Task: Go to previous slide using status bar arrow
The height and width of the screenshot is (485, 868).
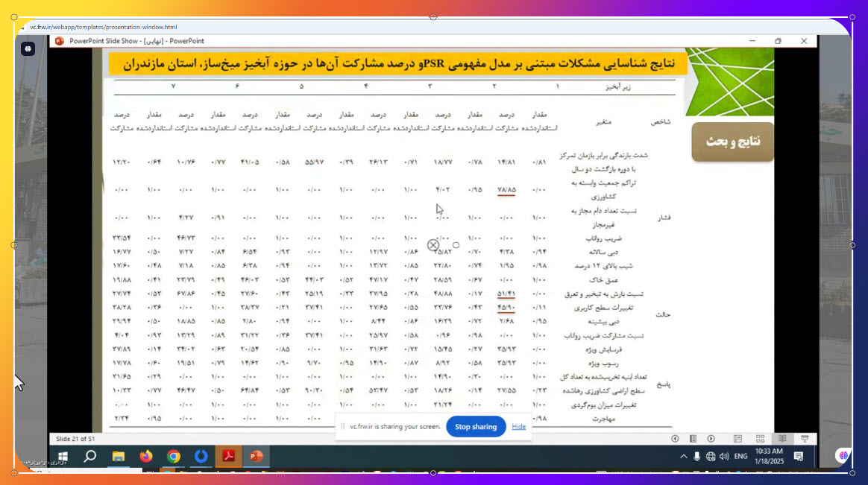Action: tap(675, 439)
